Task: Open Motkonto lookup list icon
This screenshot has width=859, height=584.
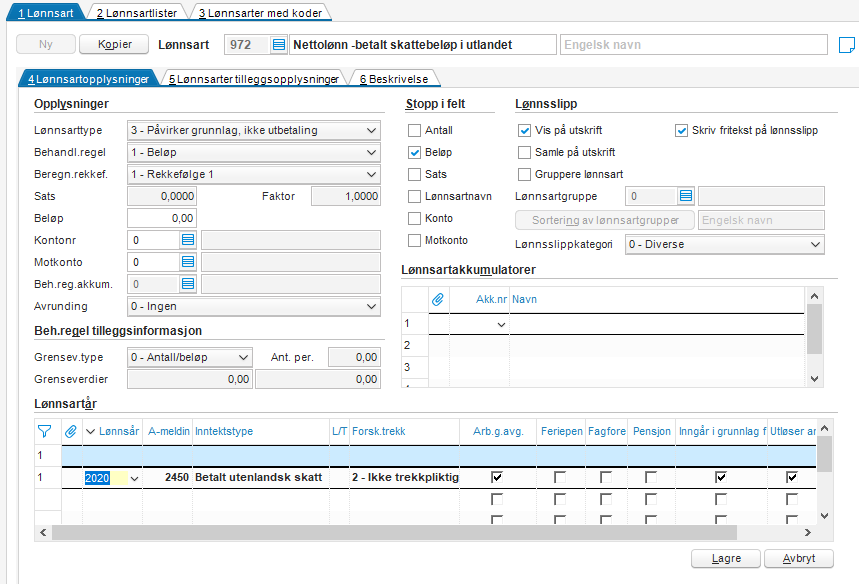Action: click(x=188, y=262)
